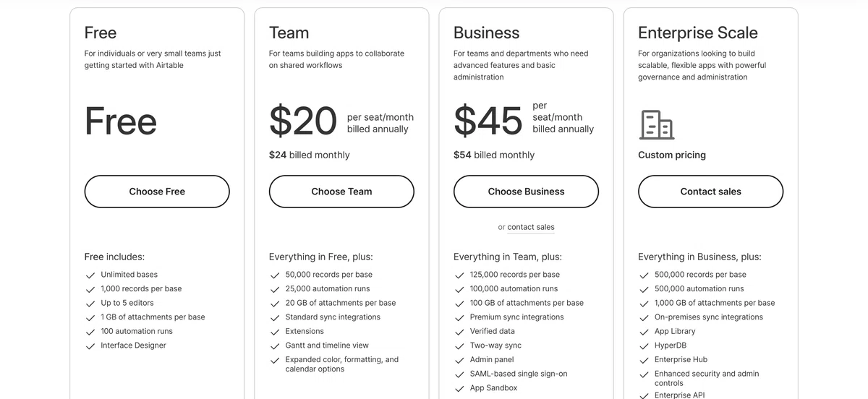The height and width of the screenshot is (399, 868).
Task: Choose the Free plan button
Action: [157, 192]
